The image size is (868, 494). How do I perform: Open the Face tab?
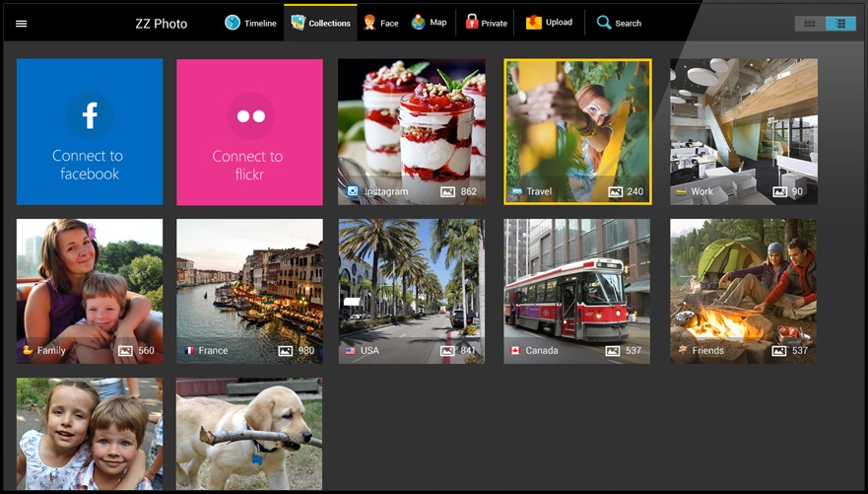click(x=380, y=23)
